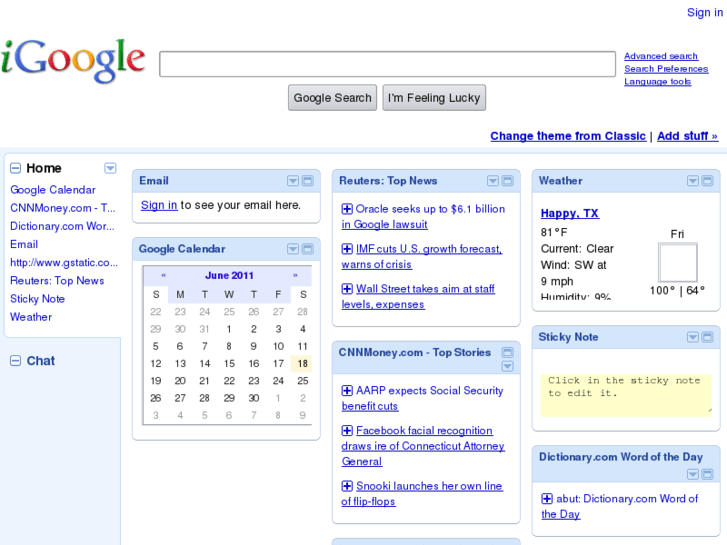This screenshot has height=545, width=727.
Task: Select Reuters: Top News in sidebar
Action: pos(57,281)
